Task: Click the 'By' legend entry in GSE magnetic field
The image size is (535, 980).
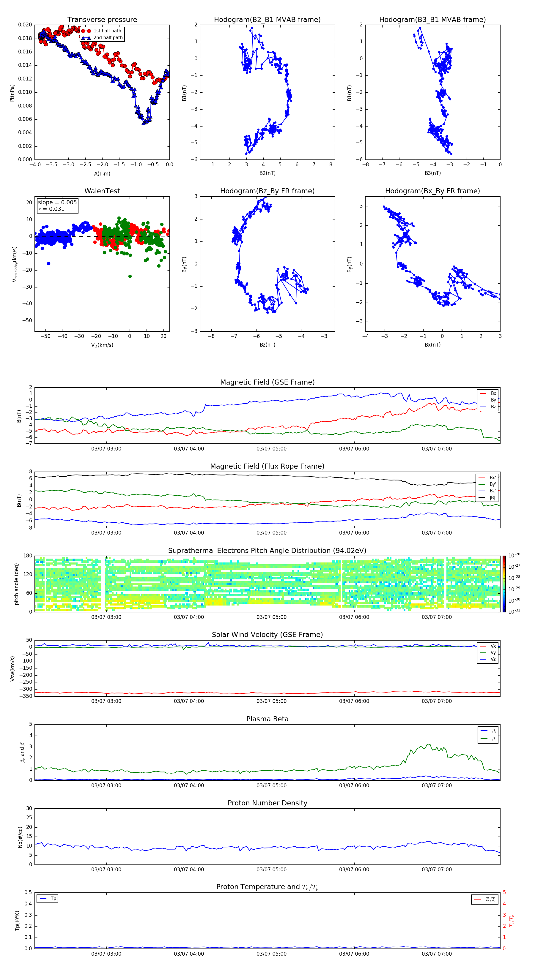Action: 488,400
